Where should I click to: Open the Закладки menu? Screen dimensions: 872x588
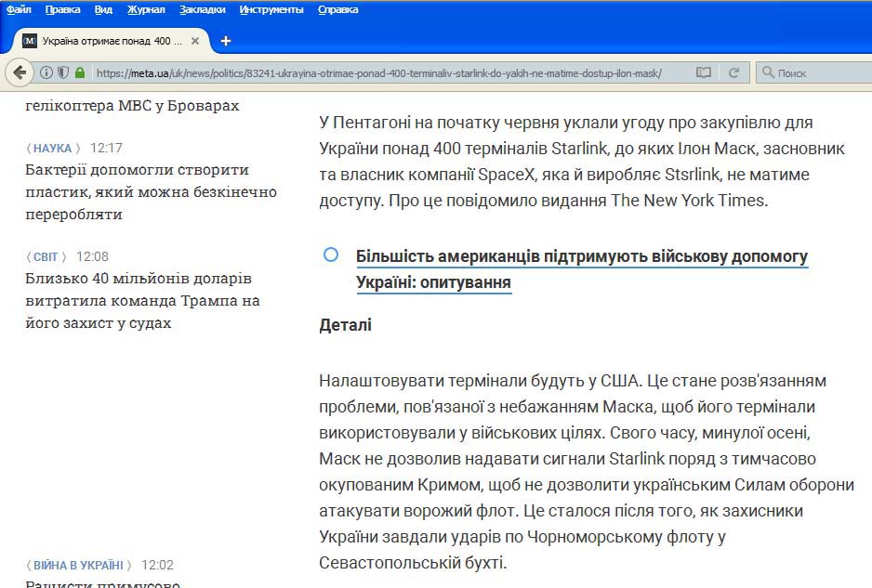tap(203, 9)
